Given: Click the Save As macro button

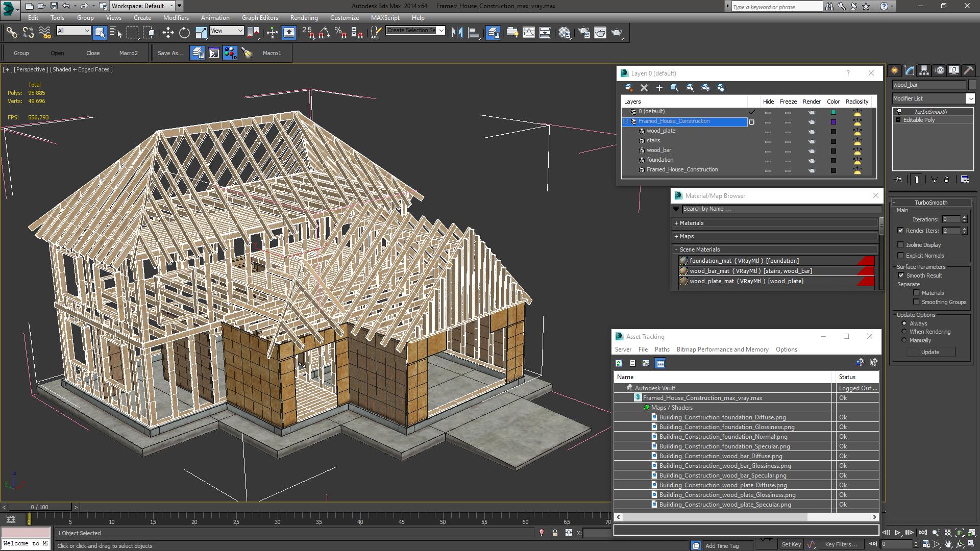Looking at the screenshot, I should 170,53.
